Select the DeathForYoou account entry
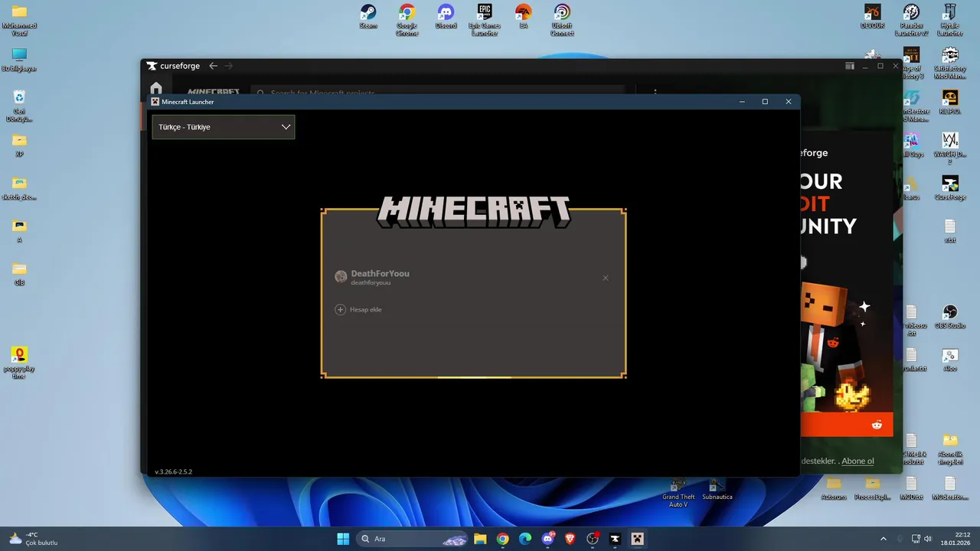This screenshot has width=980, height=551. tap(472, 278)
